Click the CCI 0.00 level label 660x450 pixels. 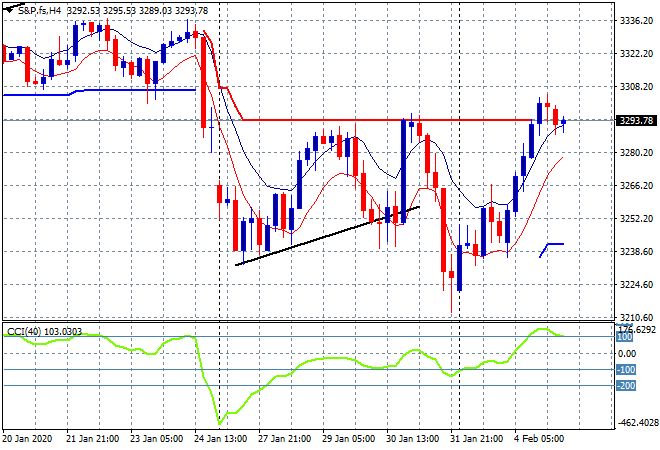627,354
